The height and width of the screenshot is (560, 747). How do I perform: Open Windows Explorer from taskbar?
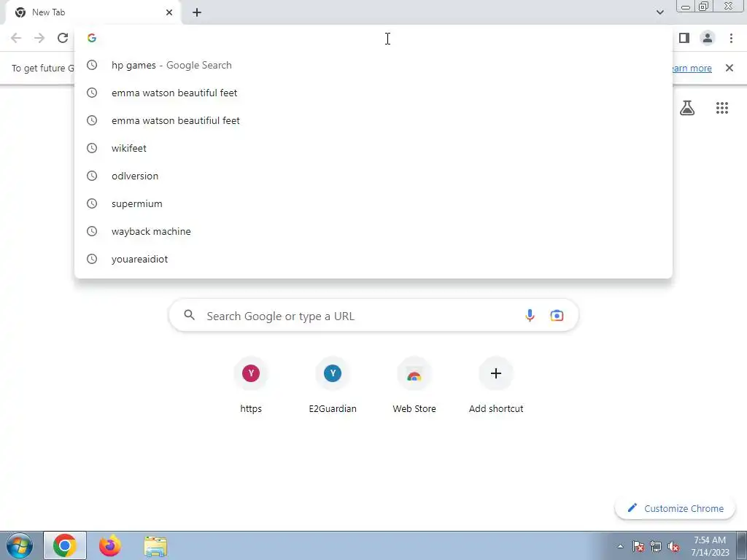[x=155, y=546]
